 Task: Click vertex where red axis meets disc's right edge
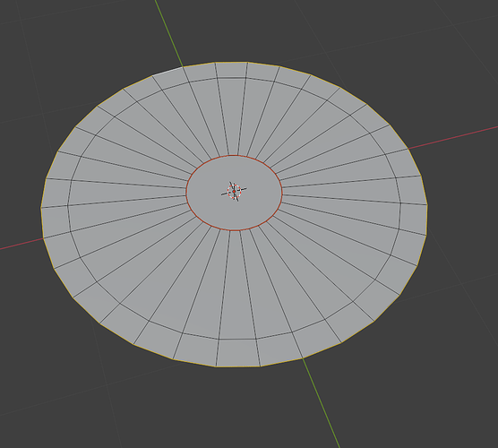tap(408, 149)
